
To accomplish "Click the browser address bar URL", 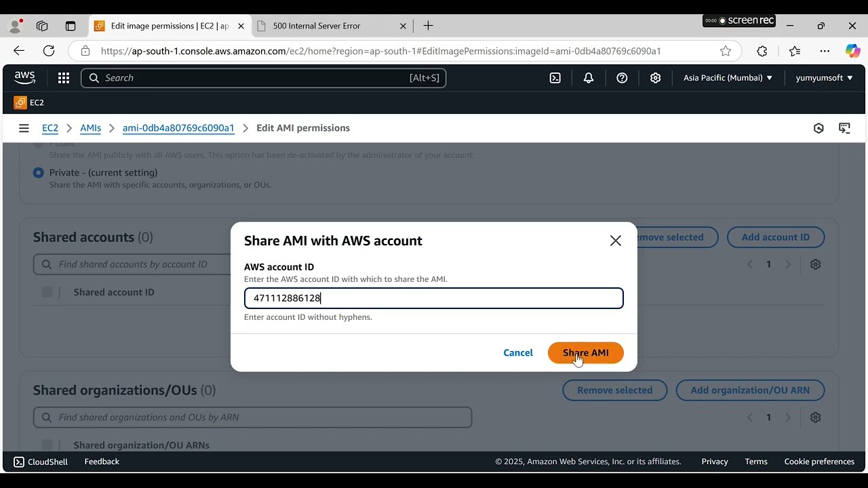I will coord(380,51).
